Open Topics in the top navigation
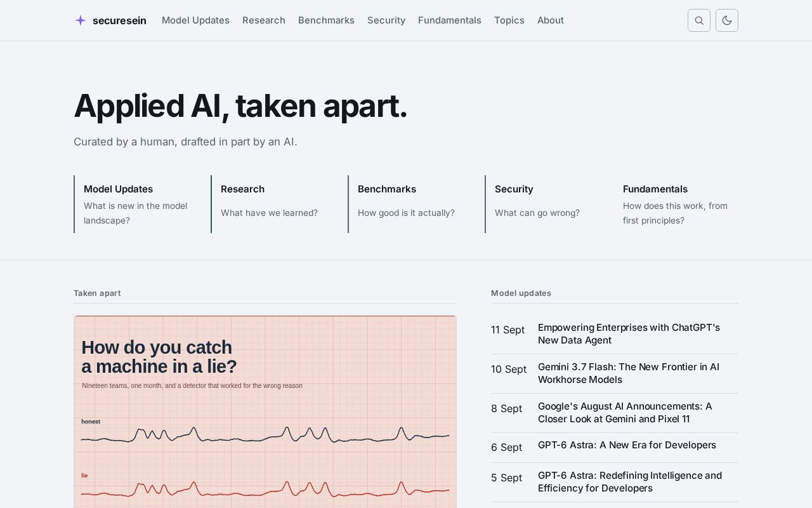Screen dimensions: 812x508 click(x=509, y=20)
